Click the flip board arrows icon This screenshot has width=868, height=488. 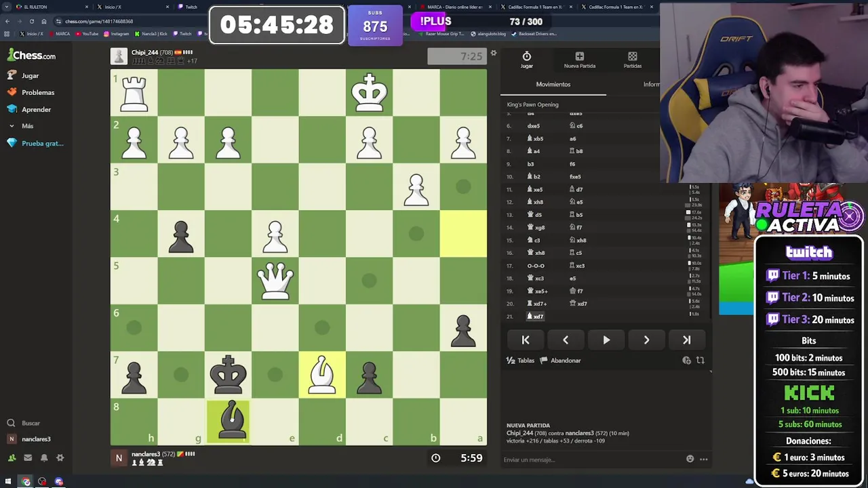click(701, 361)
